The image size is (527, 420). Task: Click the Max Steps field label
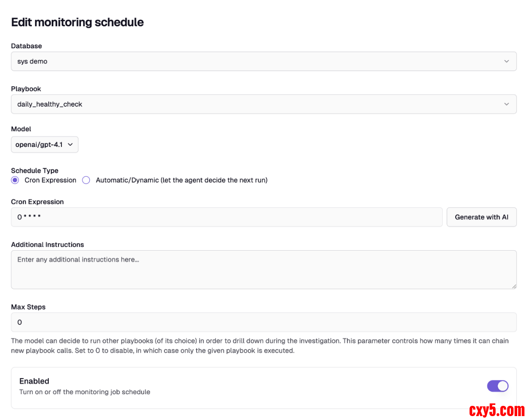(28, 307)
